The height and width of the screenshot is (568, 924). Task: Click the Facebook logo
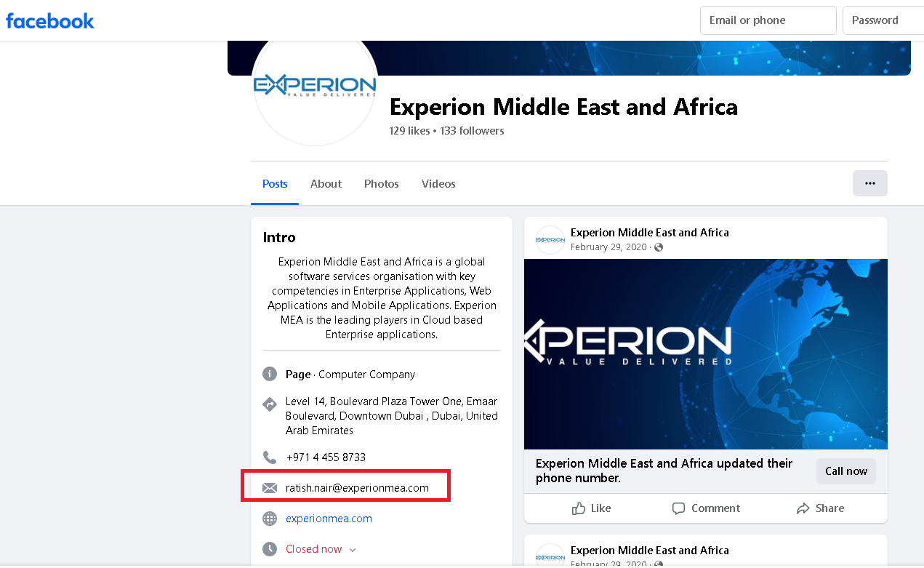50,21
